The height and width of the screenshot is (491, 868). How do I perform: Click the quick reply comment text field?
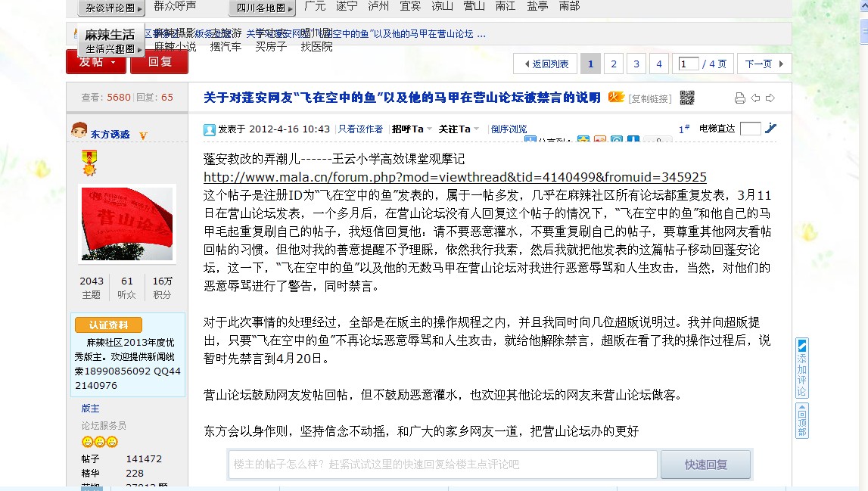point(443,465)
